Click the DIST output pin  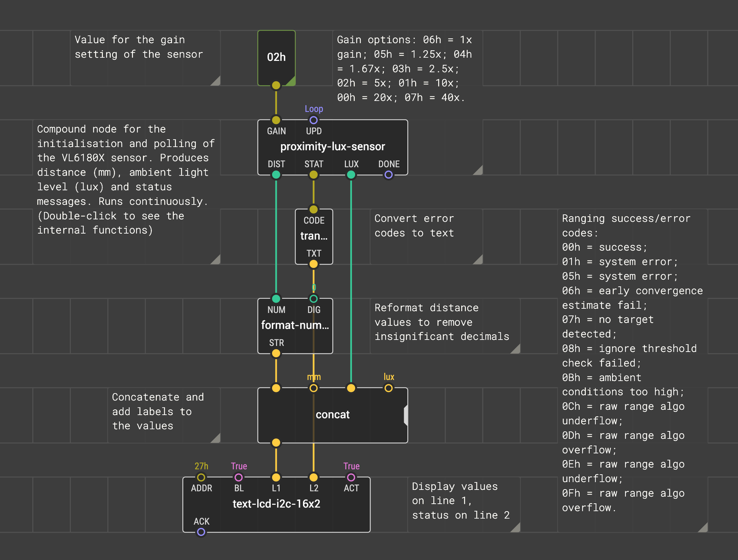click(276, 175)
